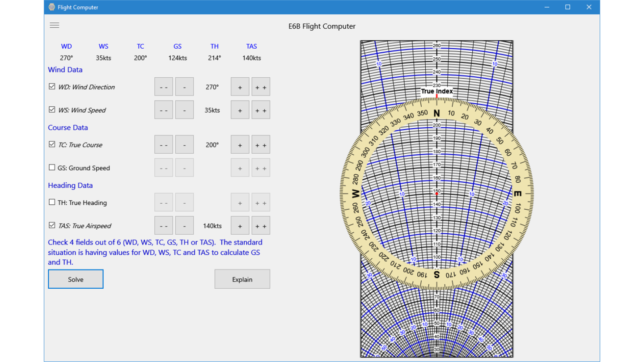Click the TC header in summary row
This screenshot has width=644, height=362.
pyautogui.click(x=140, y=46)
